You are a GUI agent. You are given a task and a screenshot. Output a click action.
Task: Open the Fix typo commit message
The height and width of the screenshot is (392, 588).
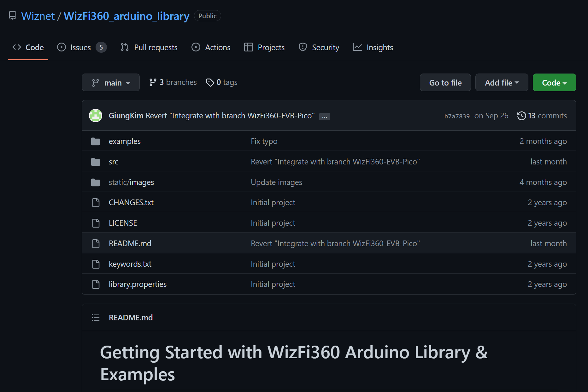pyautogui.click(x=264, y=141)
